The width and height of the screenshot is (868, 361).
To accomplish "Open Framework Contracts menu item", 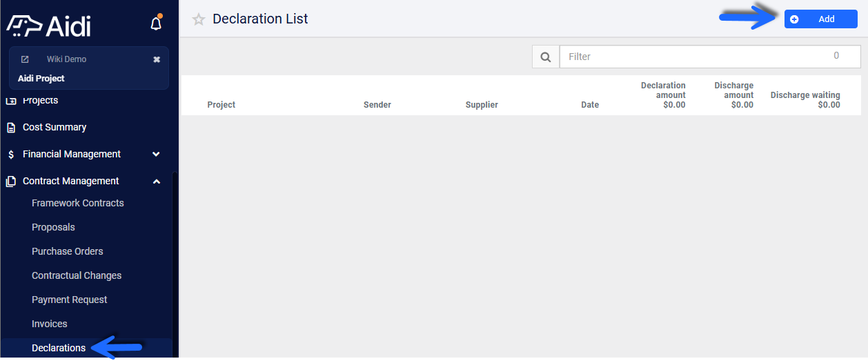I will click(x=78, y=203).
